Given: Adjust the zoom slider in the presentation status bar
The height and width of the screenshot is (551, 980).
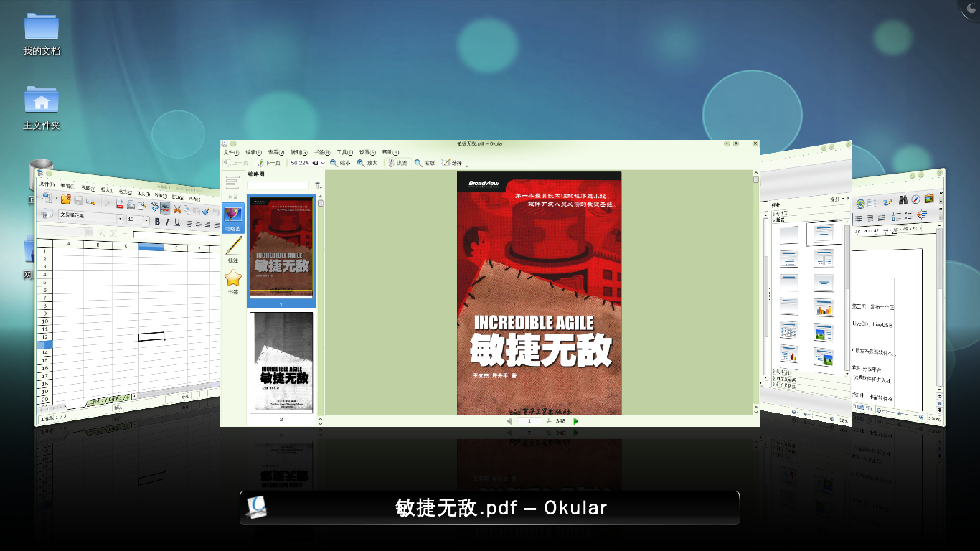Looking at the screenshot, I should tap(814, 415).
